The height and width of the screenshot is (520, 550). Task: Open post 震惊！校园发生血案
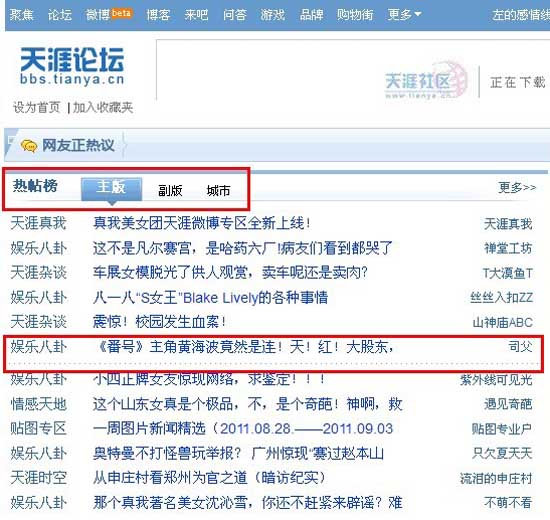pos(160,322)
